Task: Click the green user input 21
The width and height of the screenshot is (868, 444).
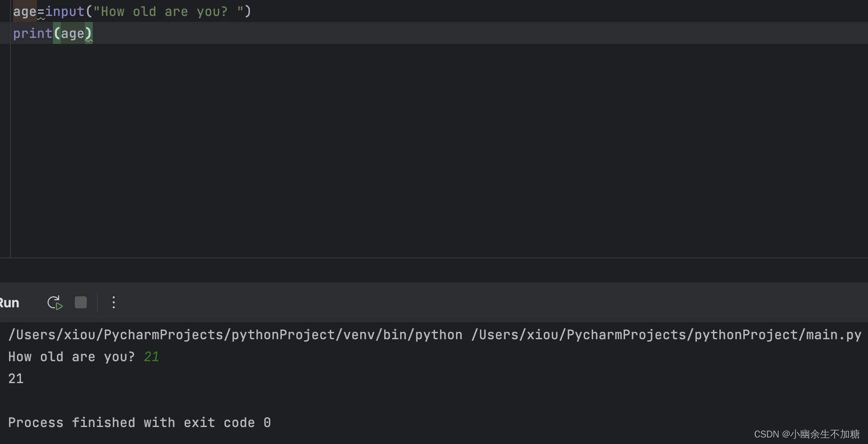Action: click(x=151, y=357)
